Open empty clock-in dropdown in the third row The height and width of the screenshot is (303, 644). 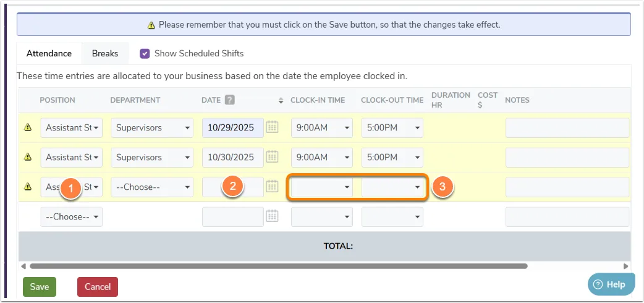(x=322, y=187)
